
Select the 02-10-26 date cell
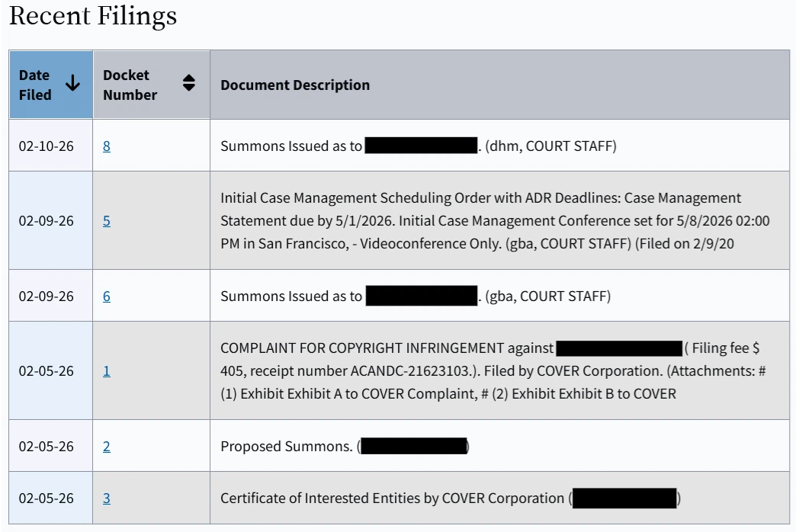[47, 146]
